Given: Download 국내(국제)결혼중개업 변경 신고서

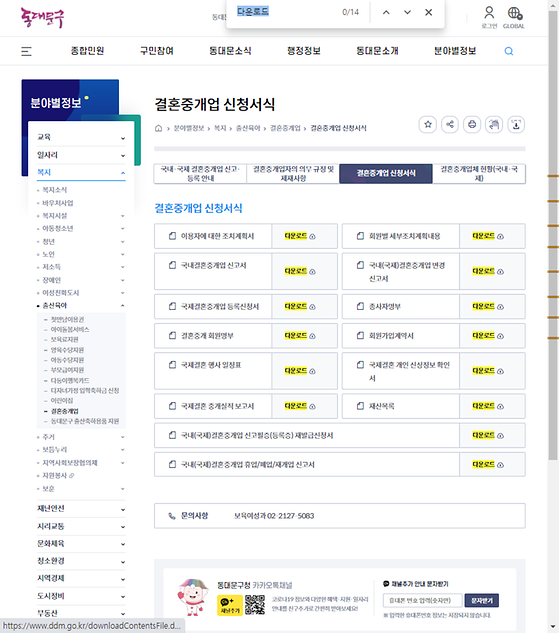Looking at the screenshot, I should [488, 271].
